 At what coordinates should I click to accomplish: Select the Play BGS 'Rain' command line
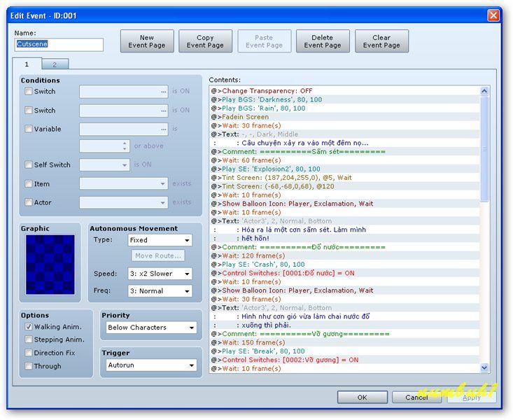(345, 108)
